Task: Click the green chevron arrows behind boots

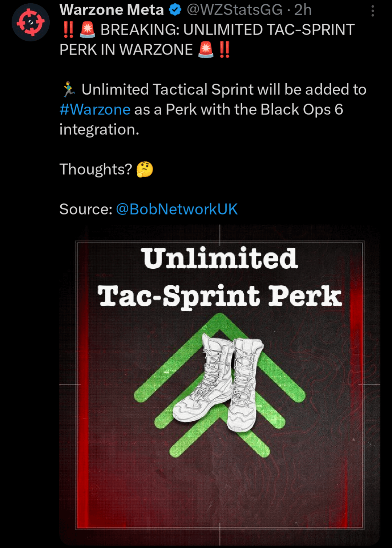Action: [x=219, y=385]
